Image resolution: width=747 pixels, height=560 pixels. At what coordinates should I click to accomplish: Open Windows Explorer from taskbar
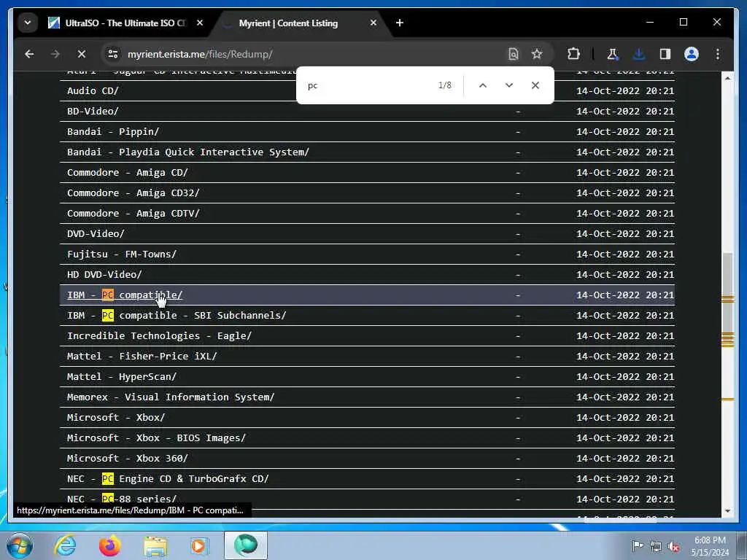click(x=155, y=545)
